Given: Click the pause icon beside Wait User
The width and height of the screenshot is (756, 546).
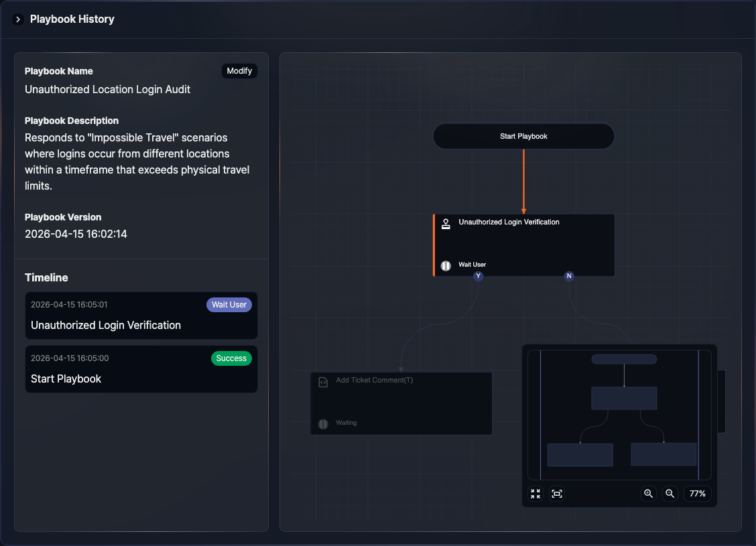Looking at the screenshot, I should click(446, 265).
